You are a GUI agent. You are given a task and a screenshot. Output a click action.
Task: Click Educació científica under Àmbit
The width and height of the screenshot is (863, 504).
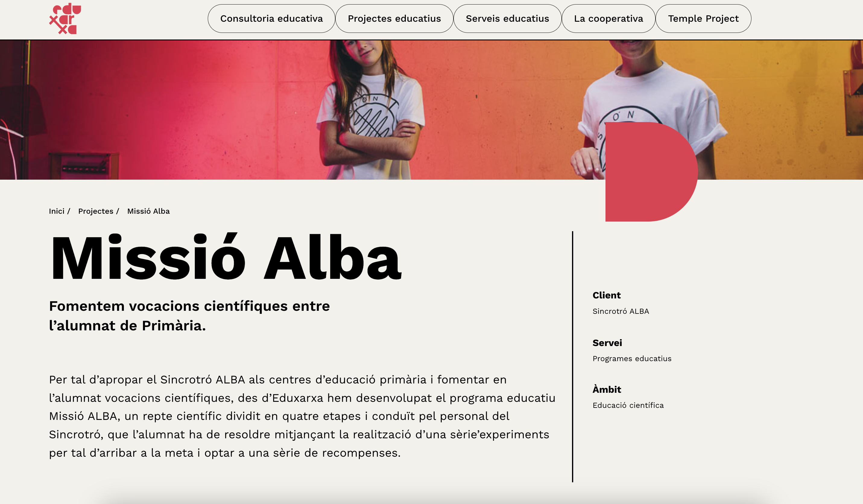pos(628,405)
